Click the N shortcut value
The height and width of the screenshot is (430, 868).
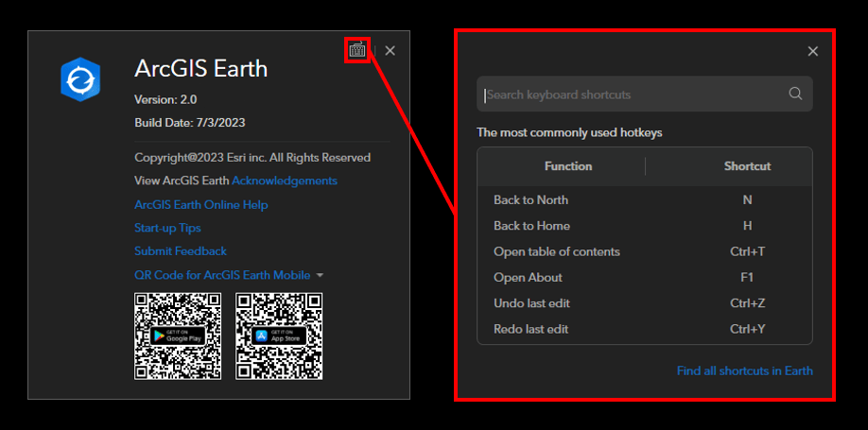747,199
